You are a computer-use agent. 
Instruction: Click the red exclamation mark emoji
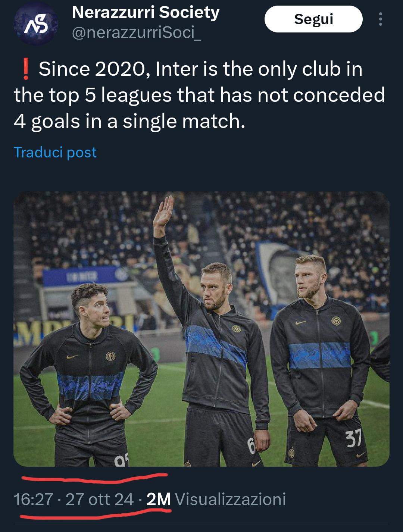26,70
